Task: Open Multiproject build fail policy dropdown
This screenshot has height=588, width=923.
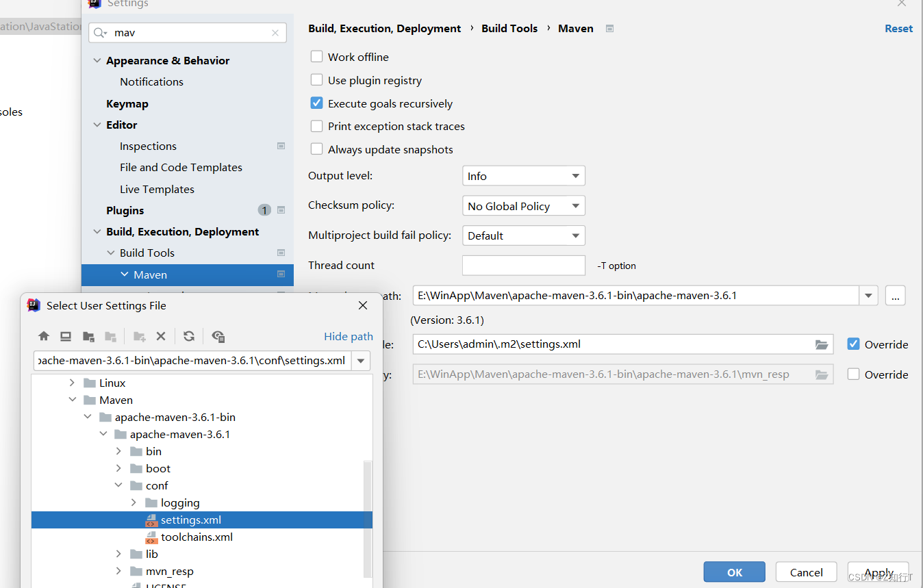Action: 524,235
